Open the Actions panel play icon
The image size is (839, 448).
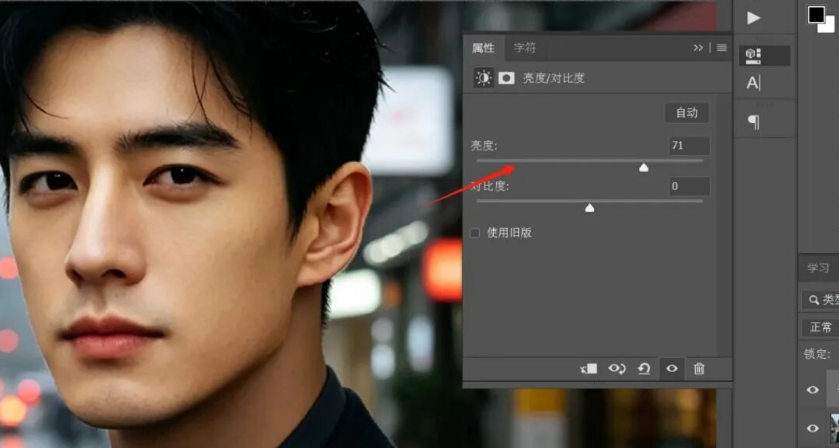[x=753, y=18]
